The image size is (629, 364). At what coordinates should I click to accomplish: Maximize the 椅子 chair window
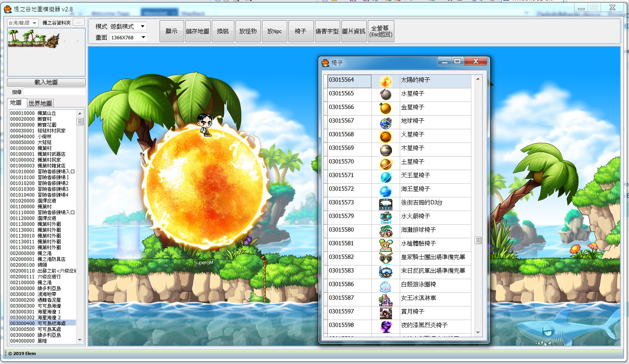(457, 62)
